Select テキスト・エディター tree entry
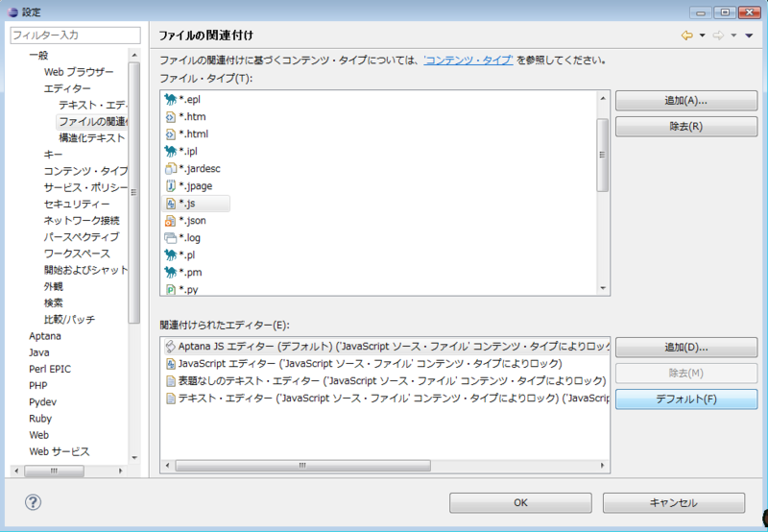 (x=92, y=105)
